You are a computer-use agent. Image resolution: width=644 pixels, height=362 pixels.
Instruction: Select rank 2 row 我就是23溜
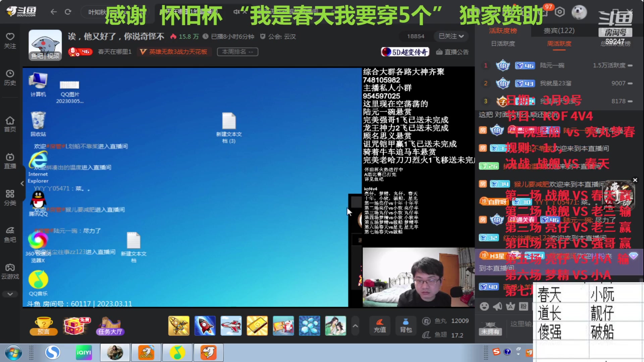click(x=559, y=83)
